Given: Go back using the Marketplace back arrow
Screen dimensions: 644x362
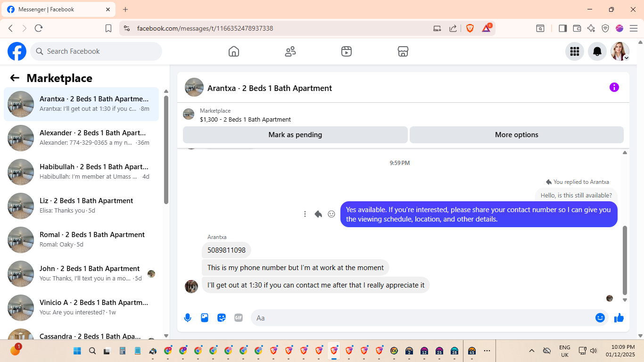Looking at the screenshot, I should (15, 78).
